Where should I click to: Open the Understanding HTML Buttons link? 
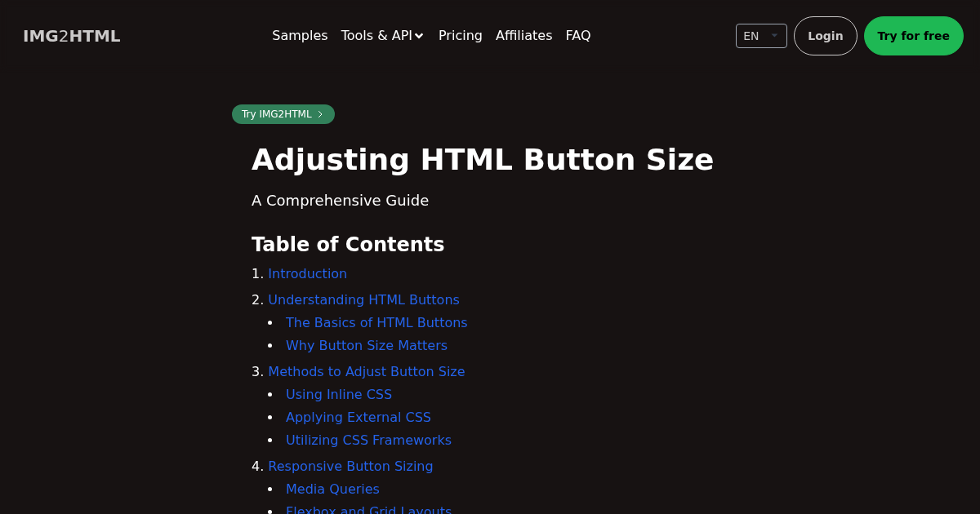(x=363, y=300)
